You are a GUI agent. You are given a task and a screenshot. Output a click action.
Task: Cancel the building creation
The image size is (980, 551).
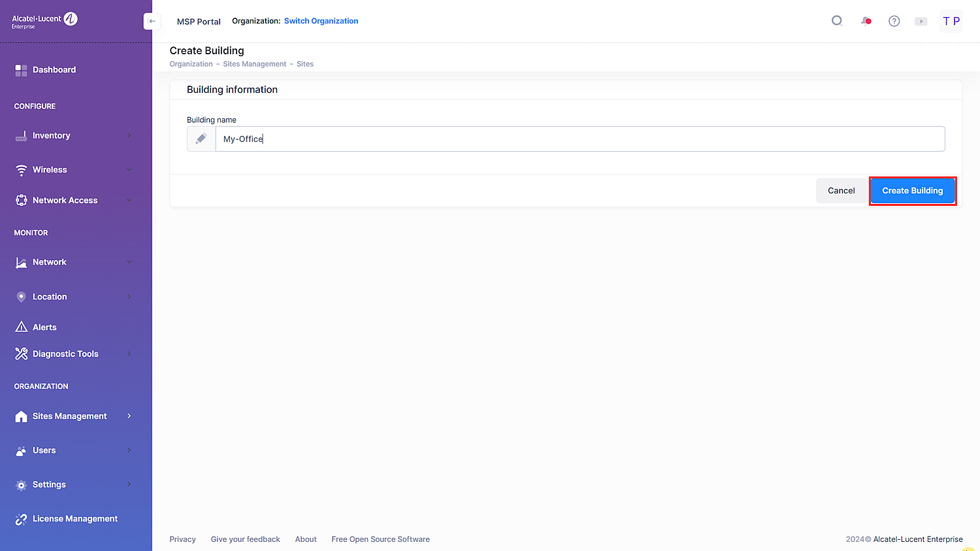coord(841,191)
